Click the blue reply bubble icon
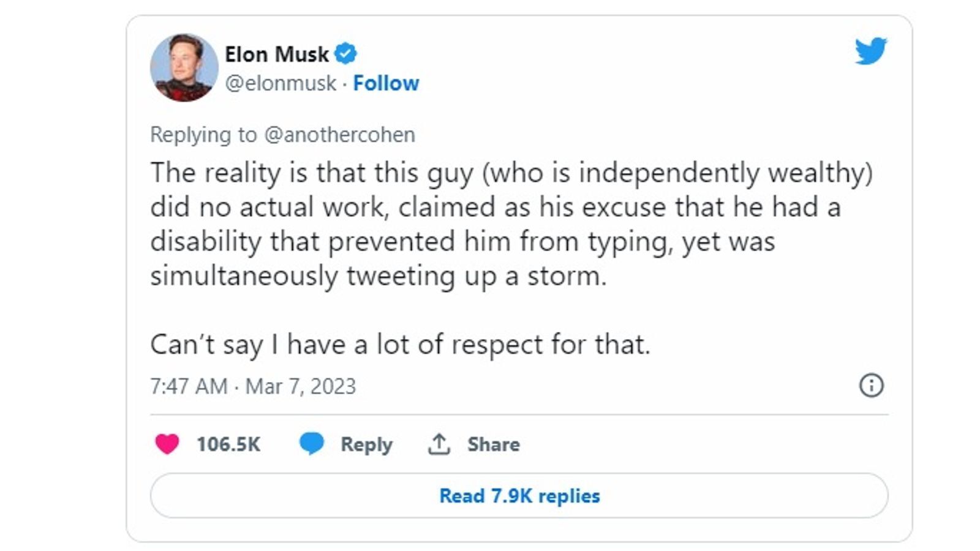Screen dimensions: 980x551 click(311, 443)
